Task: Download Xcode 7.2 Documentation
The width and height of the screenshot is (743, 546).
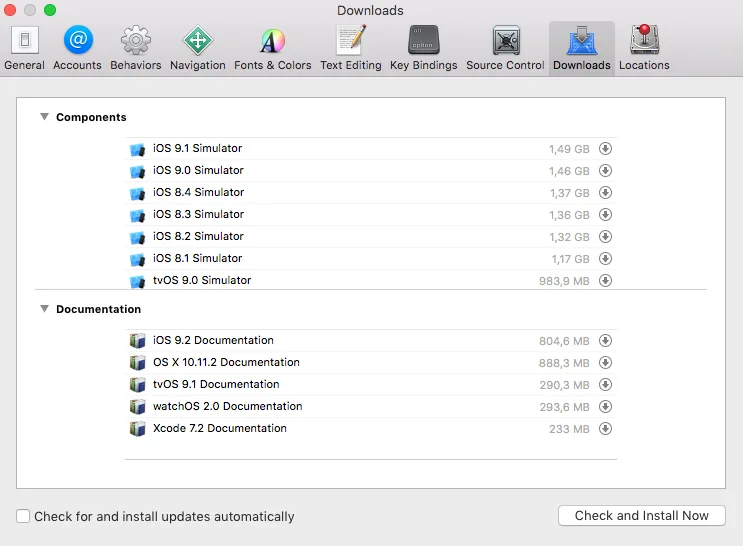Action: [605, 428]
